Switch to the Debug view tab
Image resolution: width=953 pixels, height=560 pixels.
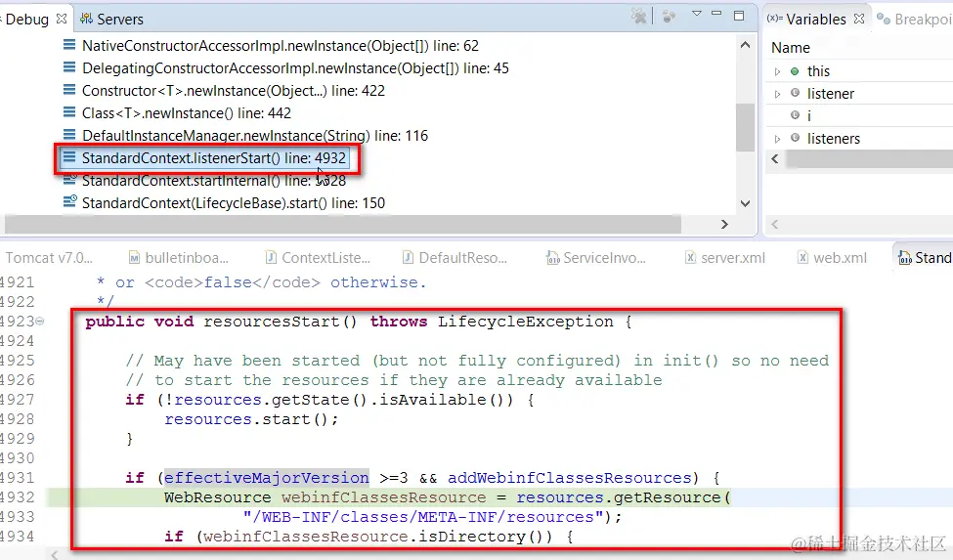tap(26, 20)
